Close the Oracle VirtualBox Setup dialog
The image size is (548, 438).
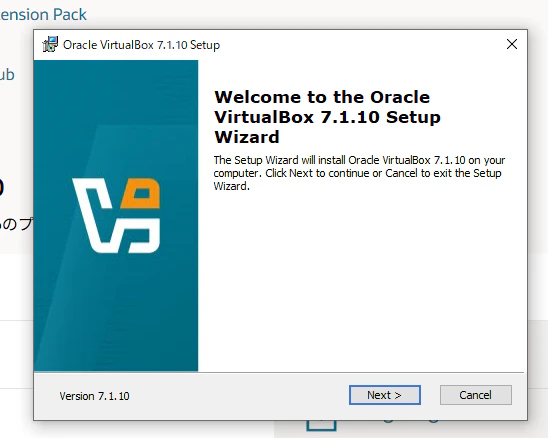click(512, 44)
